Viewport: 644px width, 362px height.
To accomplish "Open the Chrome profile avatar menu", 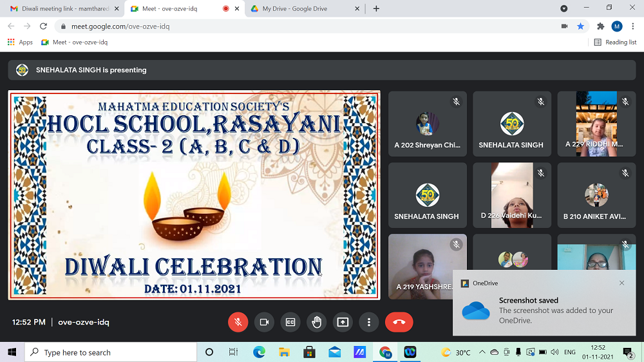I will click(x=617, y=26).
